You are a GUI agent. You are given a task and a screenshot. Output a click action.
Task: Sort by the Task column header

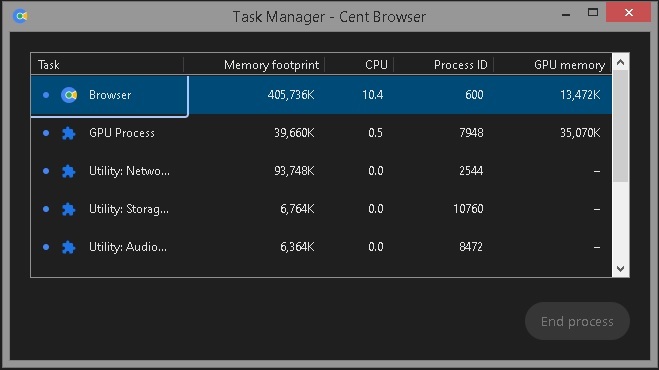(107, 65)
